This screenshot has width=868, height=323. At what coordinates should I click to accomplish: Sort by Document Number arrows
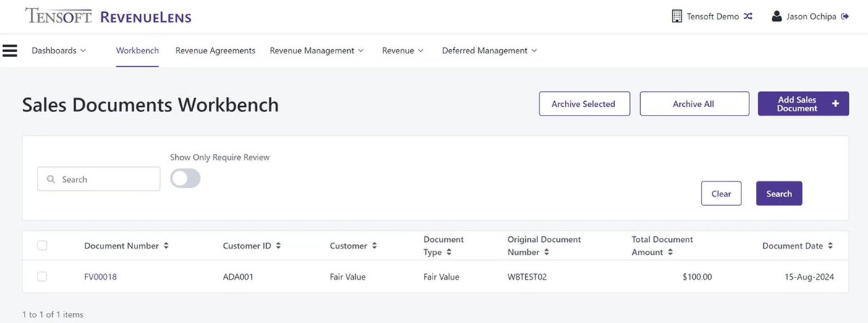(x=166, y=246)
